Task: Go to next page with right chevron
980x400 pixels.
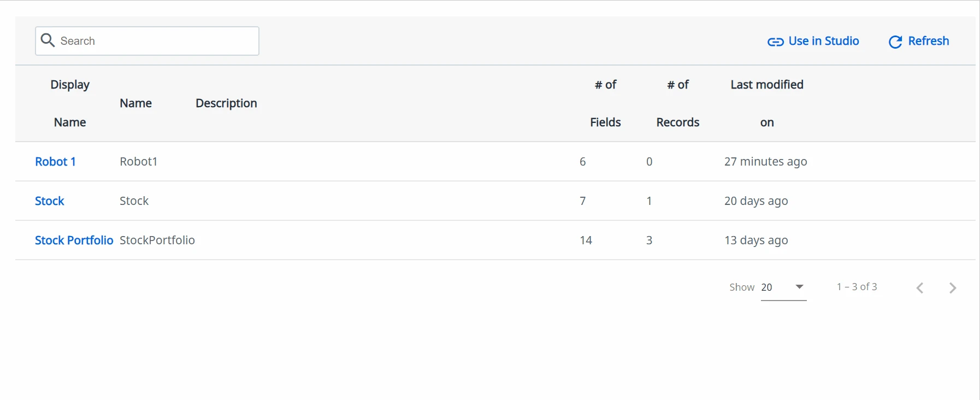Action: tap(953, 288)
